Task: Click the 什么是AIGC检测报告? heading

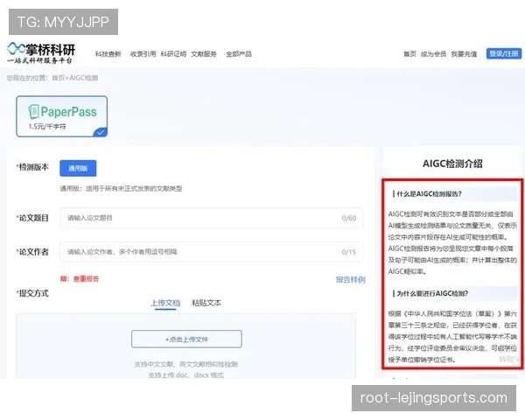Action: coord(430,194)
